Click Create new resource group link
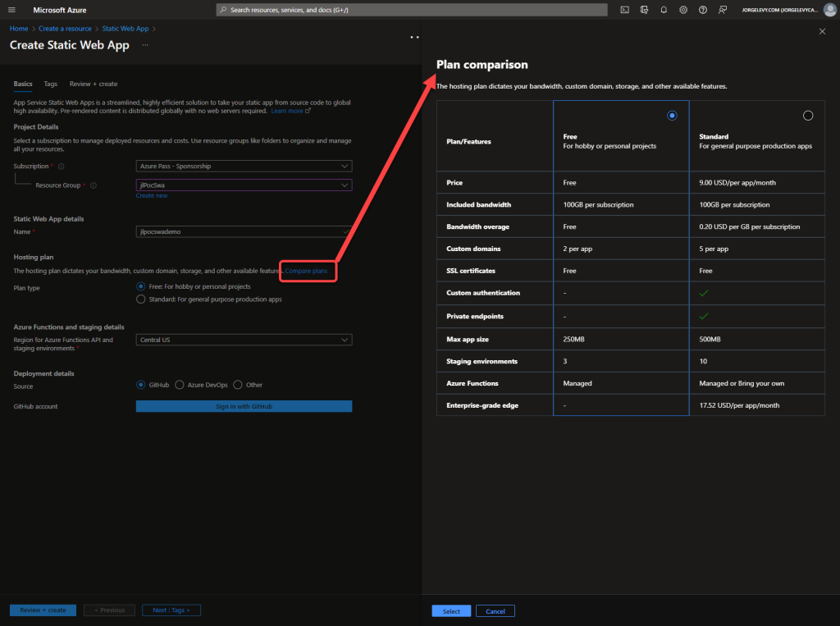Viewport: 840px width, 626px height. tap(152, 195)
